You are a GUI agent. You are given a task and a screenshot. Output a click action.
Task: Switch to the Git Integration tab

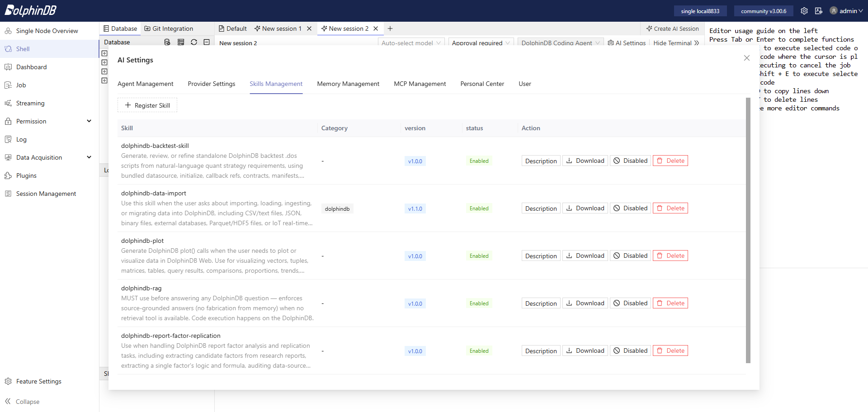pyautogui.click(x=169, y=28)
